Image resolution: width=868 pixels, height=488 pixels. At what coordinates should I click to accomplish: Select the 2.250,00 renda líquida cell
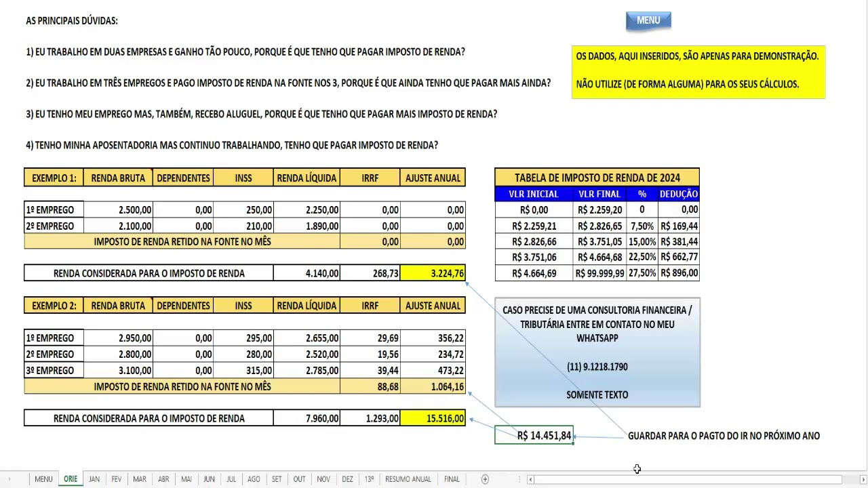tap(307, 209)
